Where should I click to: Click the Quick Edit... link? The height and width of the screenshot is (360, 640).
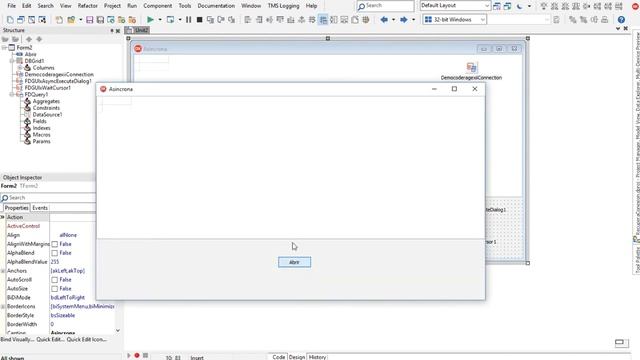coord(51,340)
